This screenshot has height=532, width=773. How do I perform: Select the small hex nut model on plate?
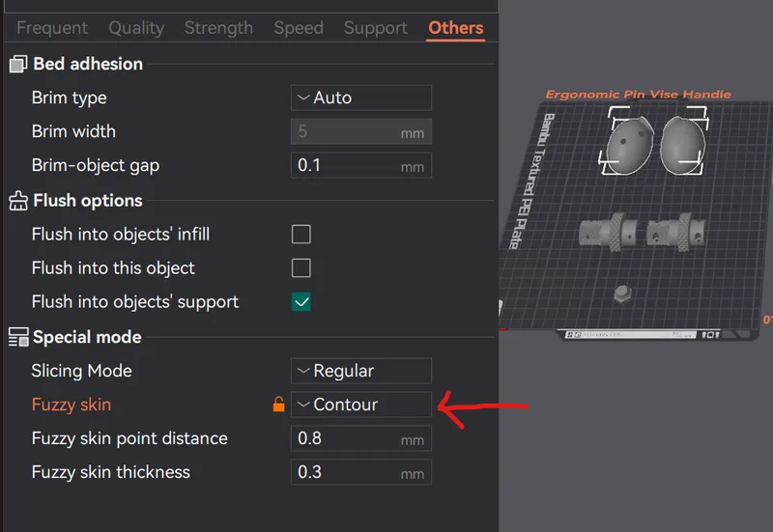pos(622,294)
